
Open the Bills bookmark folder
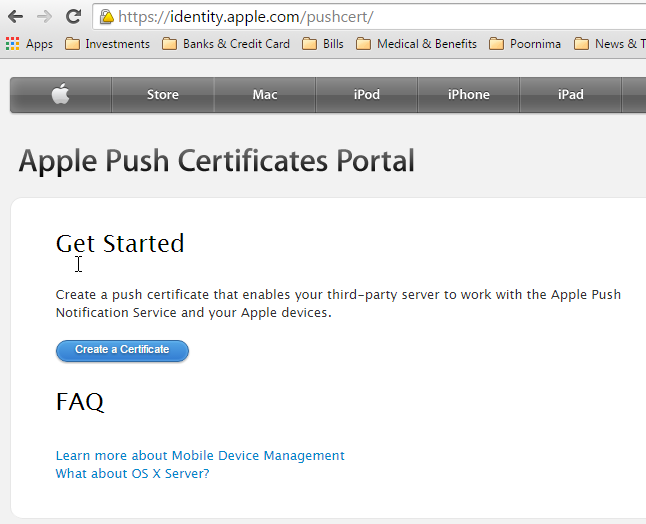(x=323, y=44)
